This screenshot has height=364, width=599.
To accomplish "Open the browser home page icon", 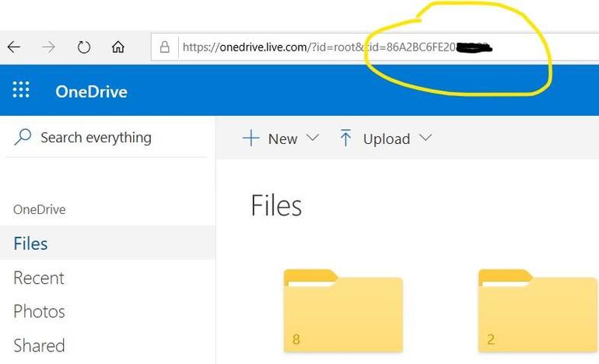I will pos(118,47).
